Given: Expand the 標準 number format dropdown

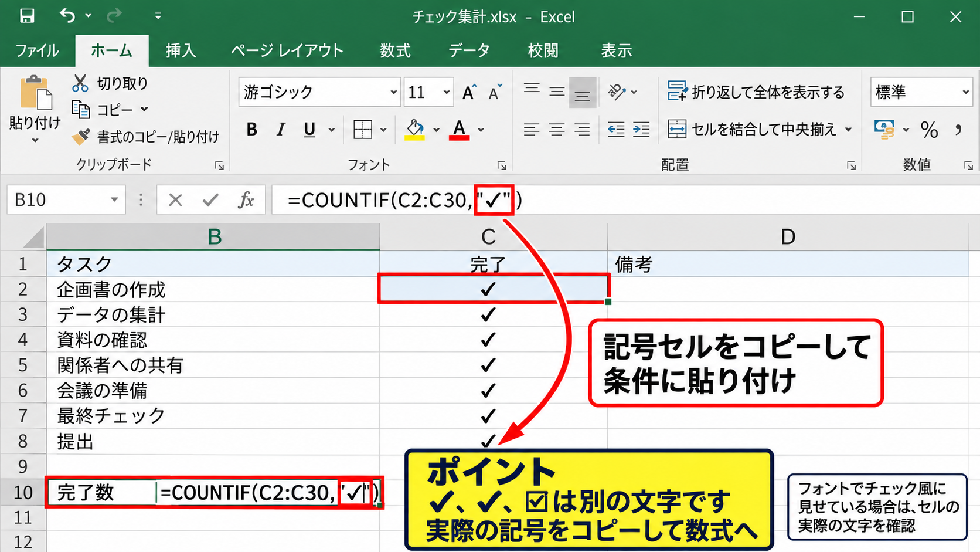Looking at the screenshot, I should click(965, 92).
